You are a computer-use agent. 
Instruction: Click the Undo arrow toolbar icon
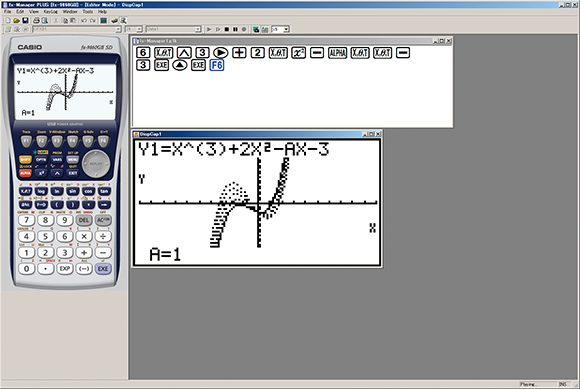(x=84, y=21)
